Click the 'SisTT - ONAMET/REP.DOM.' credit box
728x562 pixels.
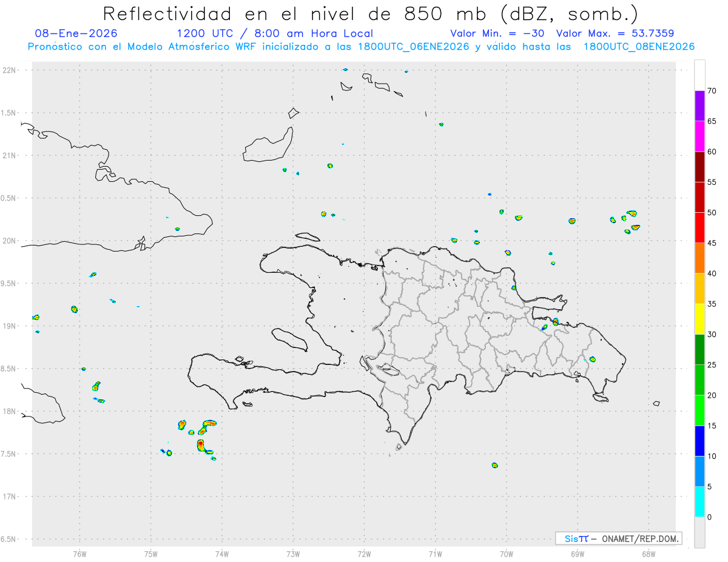619,538
